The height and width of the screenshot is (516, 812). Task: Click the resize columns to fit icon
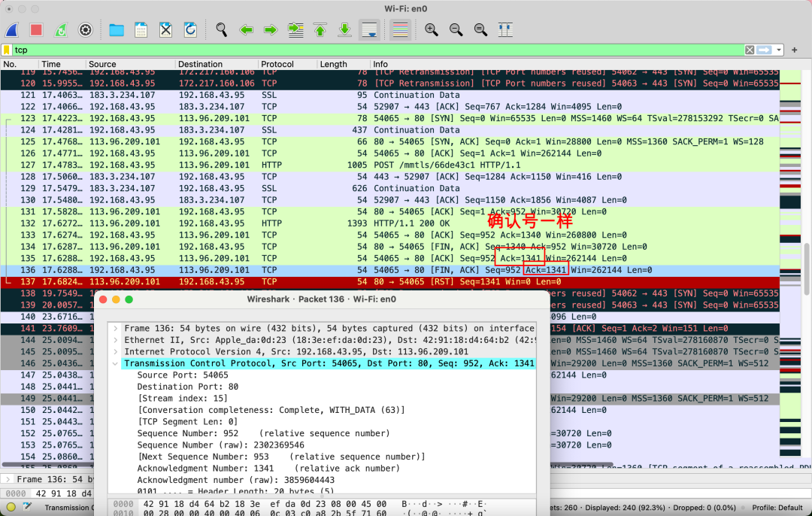point(505,30)
